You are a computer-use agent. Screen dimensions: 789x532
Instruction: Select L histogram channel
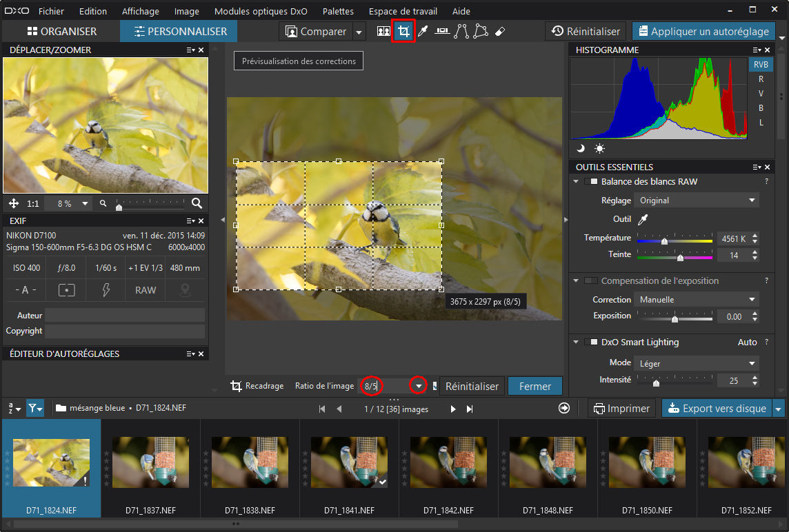coord(761,123)
